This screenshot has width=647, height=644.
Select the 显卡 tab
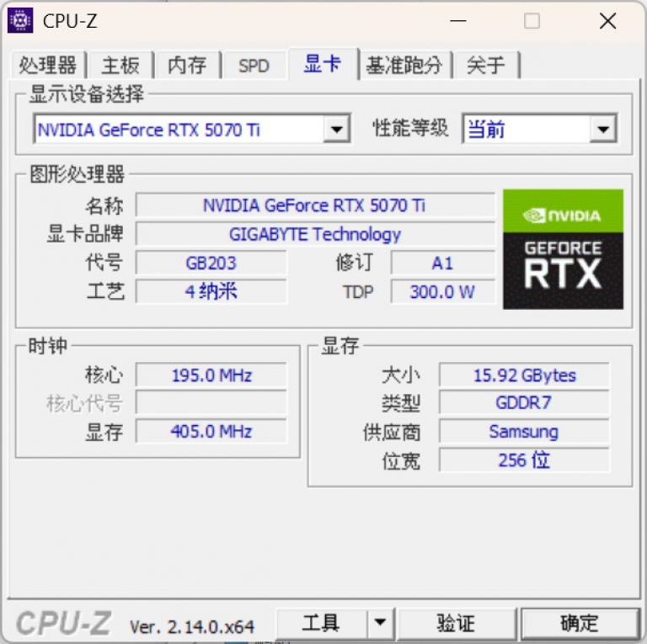pyautogui.click(x=323, y=63)
